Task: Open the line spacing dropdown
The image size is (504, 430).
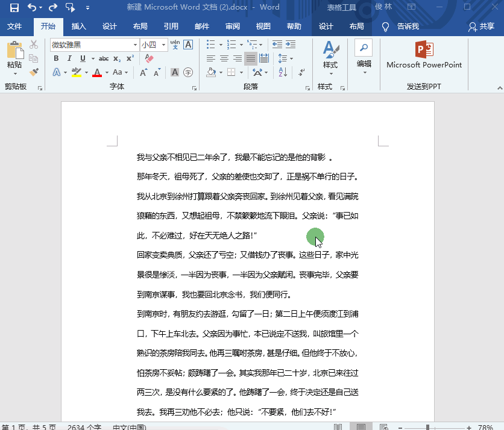Action: [x=284, y=58]
